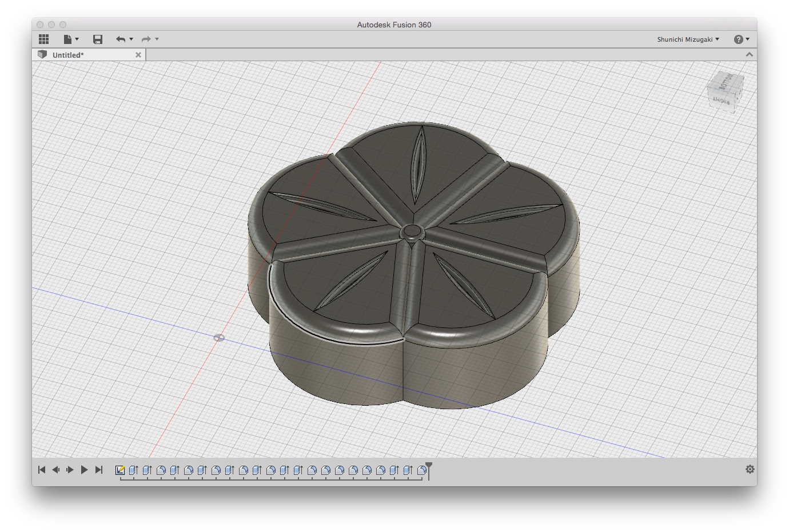The image size is (789, 532).
Task: Undo the last action
Action: click(x=121, y=39)
